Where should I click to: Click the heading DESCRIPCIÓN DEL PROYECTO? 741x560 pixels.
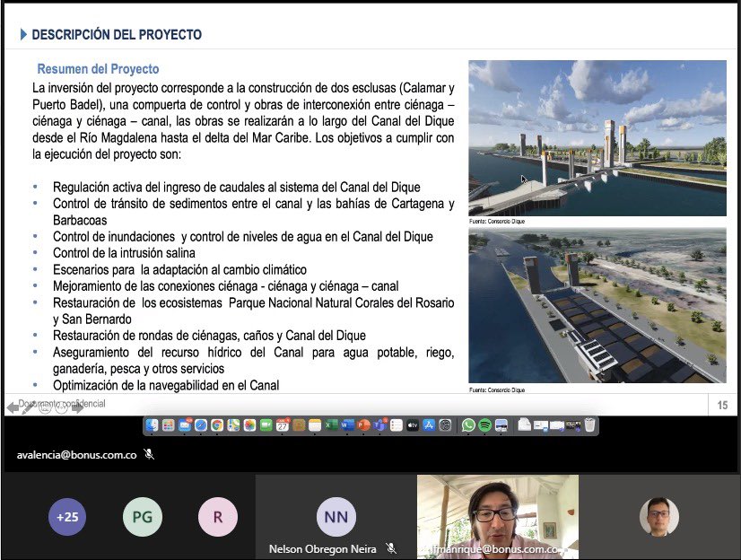[117, 34]
